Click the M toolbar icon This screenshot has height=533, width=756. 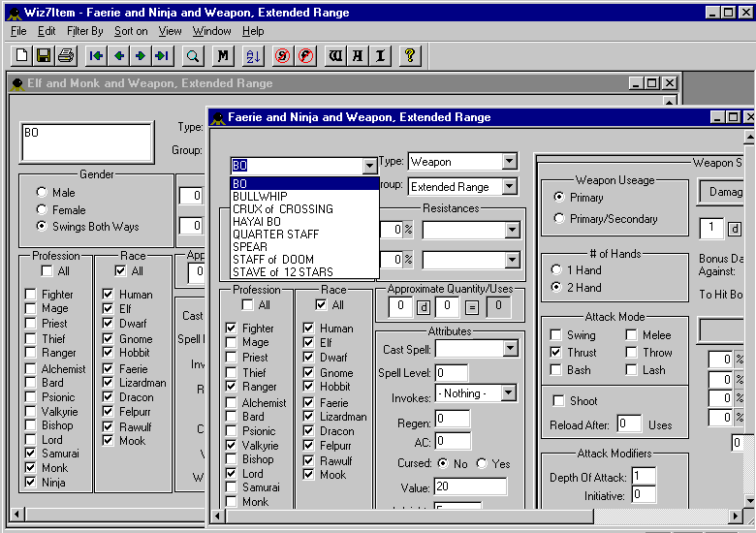pos(223,56)
